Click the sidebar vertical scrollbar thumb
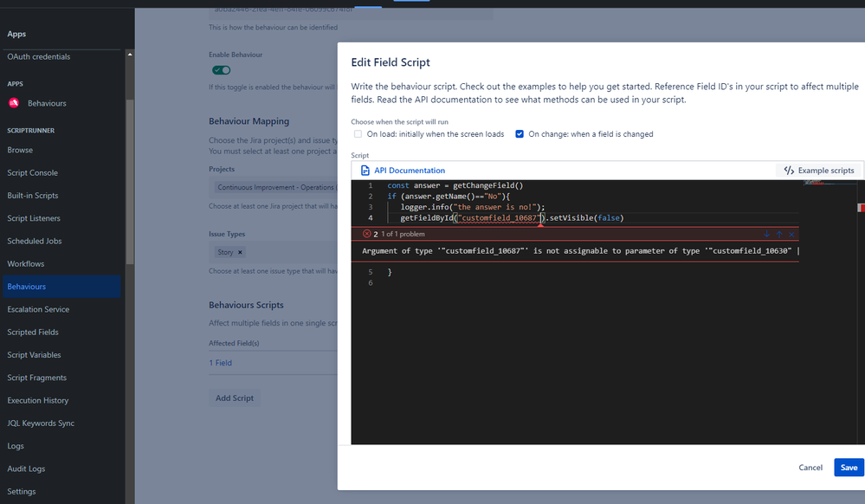 point(130,182)
